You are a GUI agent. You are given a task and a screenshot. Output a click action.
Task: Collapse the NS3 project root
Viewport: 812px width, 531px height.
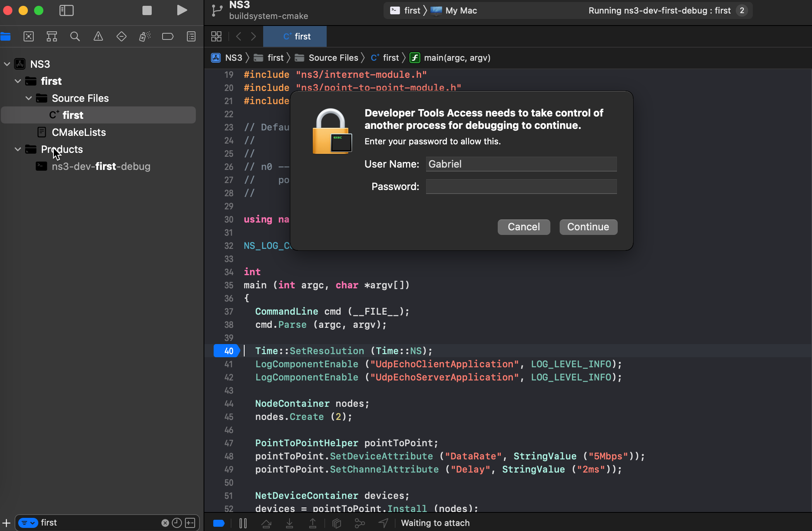pos(7,64)
